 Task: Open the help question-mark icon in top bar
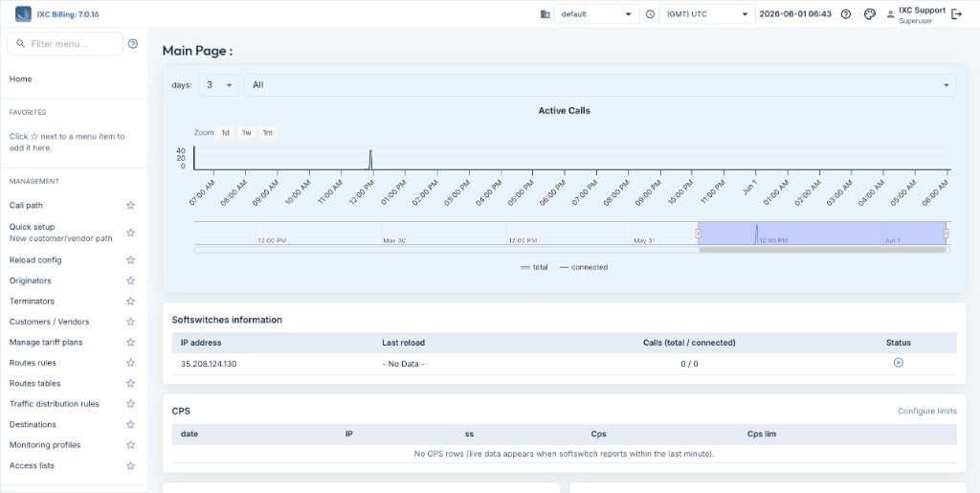tap(846, 13)
